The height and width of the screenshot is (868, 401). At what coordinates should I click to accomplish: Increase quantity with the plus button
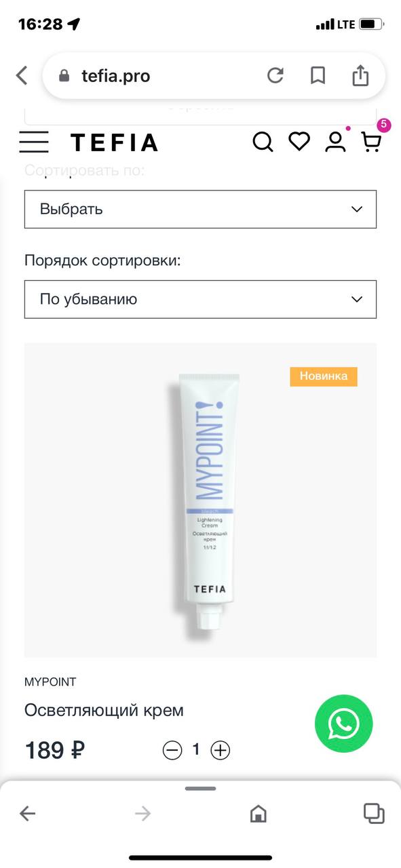[x=221, y=750]
